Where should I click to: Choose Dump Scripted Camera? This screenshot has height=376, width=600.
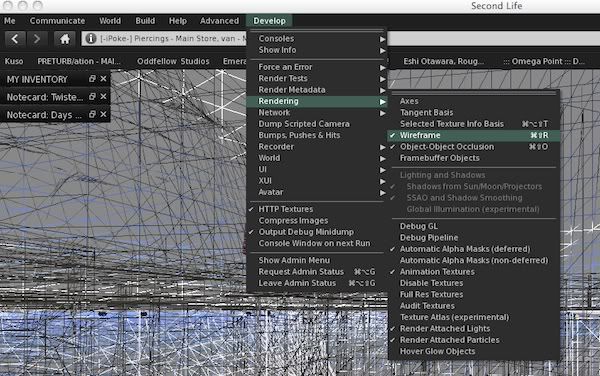[317, 124]
